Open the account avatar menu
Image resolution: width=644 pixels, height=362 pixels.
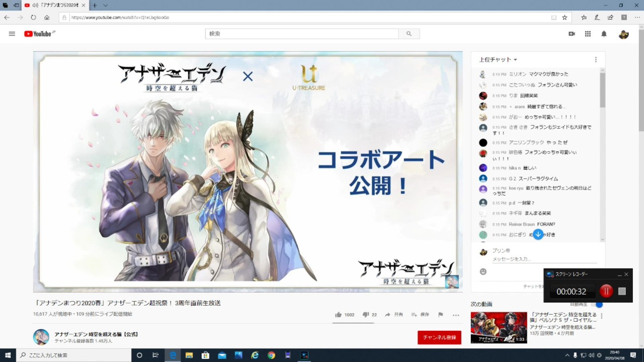click(624, 34)
